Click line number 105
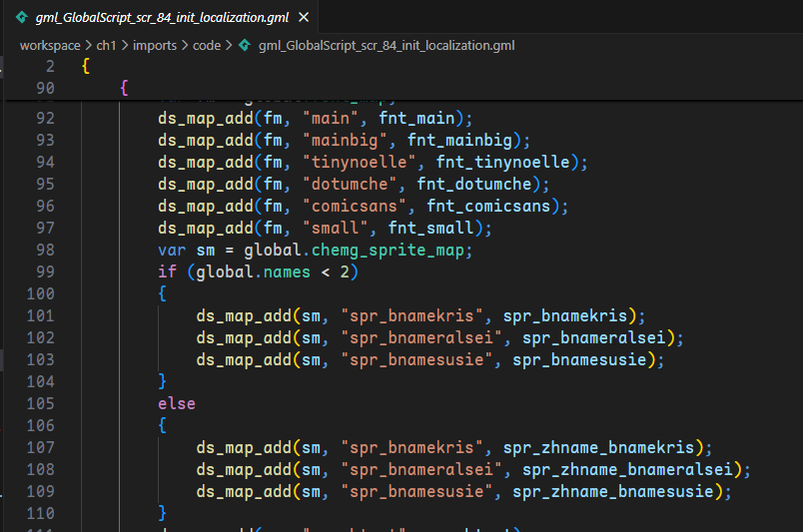 coord(41,404)
